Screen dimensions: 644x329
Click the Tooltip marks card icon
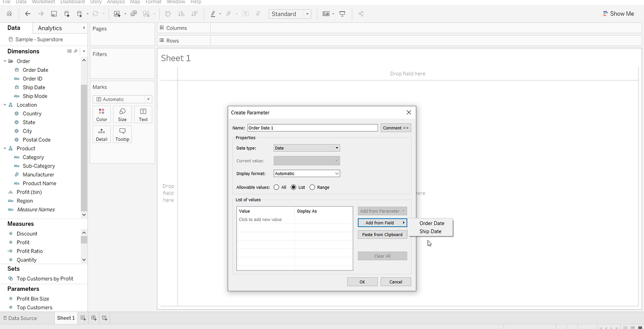122,134
